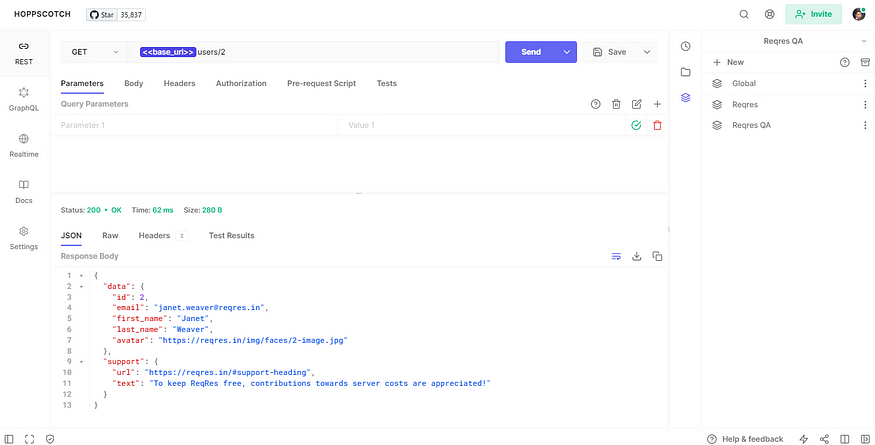The image size is (875, 445).
Task: Collapse the "data" object fold arrow
Action: [x=81, y=286]
